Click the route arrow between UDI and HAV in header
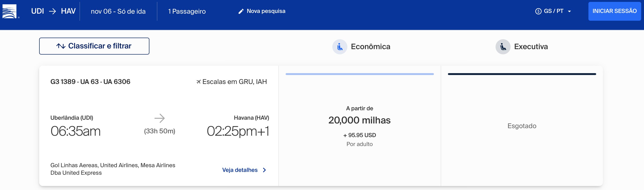 click(x=52, y=11)
